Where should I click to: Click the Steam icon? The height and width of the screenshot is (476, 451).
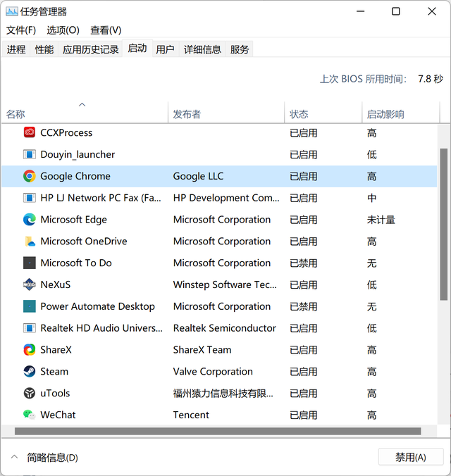pos(30,372)
